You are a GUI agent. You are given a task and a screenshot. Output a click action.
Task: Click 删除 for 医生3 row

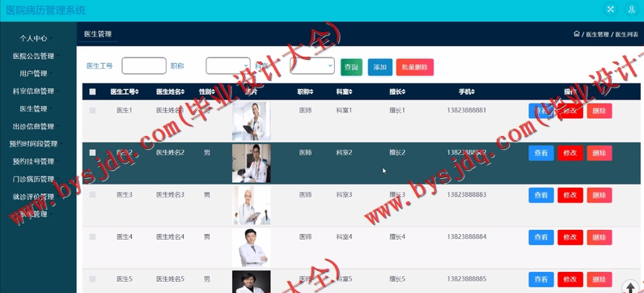(600, 195)
